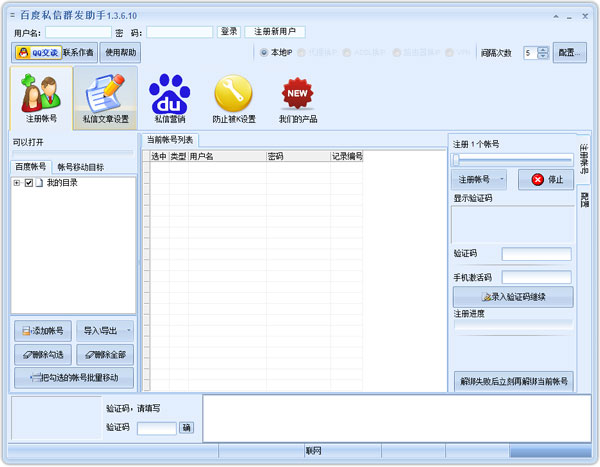This screenshot has height=467, width=600.
Task: Click the 确 confirm button beside captcha field
Action: pyautogui.click(x=187, y=427)
